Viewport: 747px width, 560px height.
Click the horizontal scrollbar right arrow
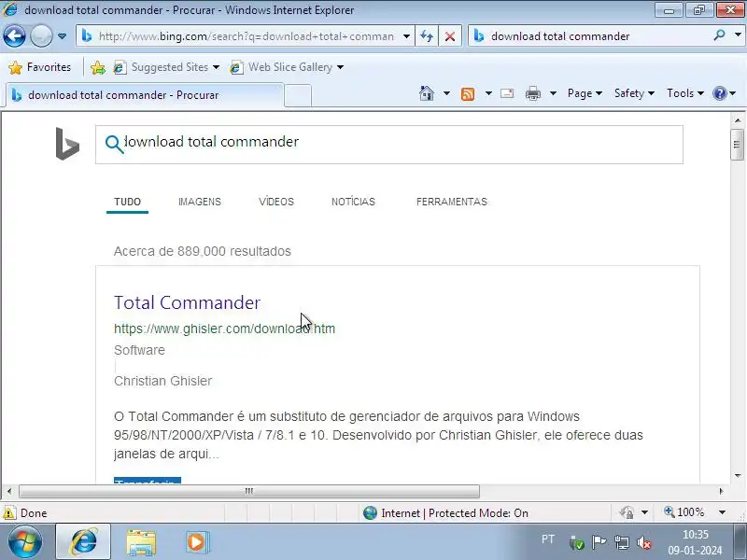click(721, 491)
